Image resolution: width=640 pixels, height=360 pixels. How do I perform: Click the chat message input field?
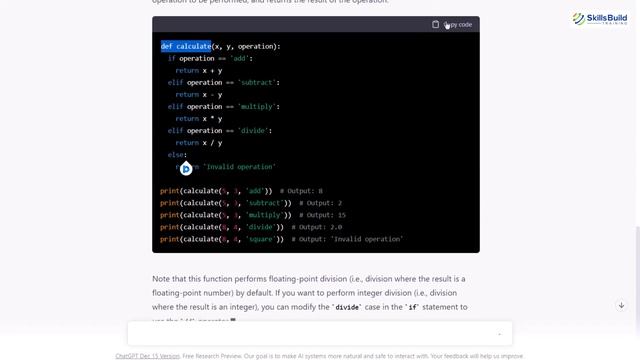320,333
